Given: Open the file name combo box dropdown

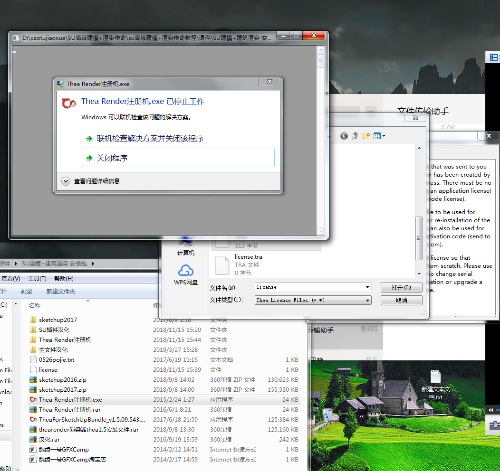Looking at the screenshot, I should coord(367,287).
